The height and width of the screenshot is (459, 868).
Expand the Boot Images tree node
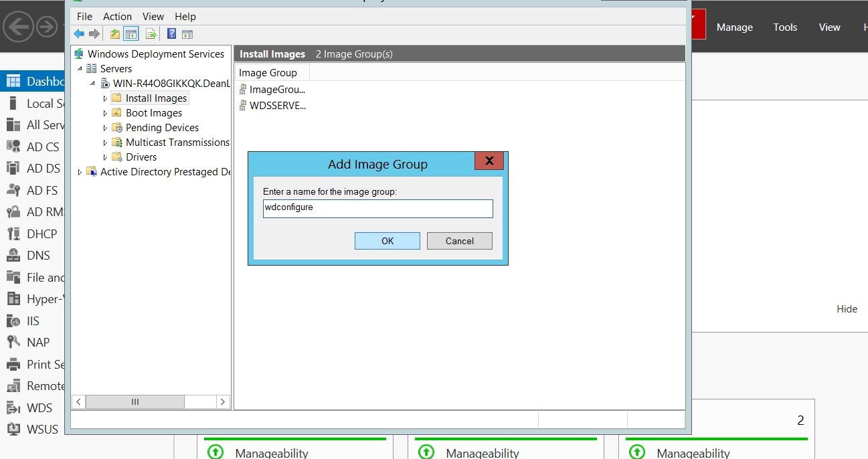105,113
